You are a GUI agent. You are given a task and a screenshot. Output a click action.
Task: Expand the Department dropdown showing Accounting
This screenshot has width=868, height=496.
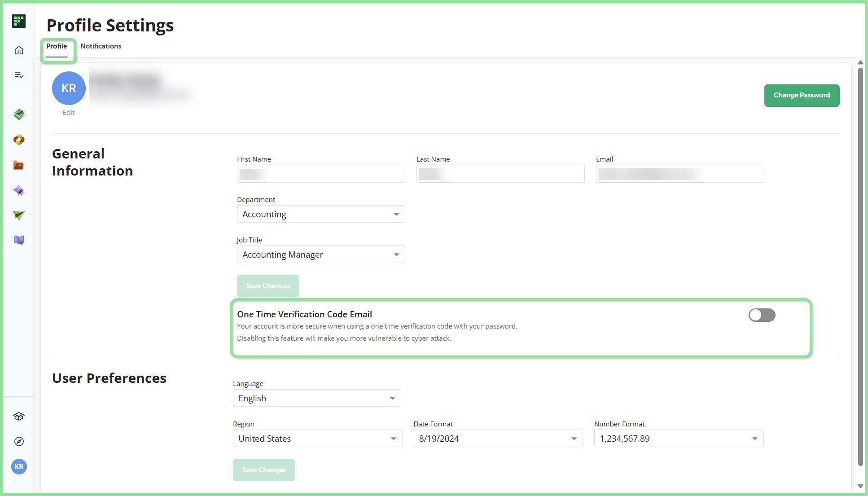click(x=321, y=214)
